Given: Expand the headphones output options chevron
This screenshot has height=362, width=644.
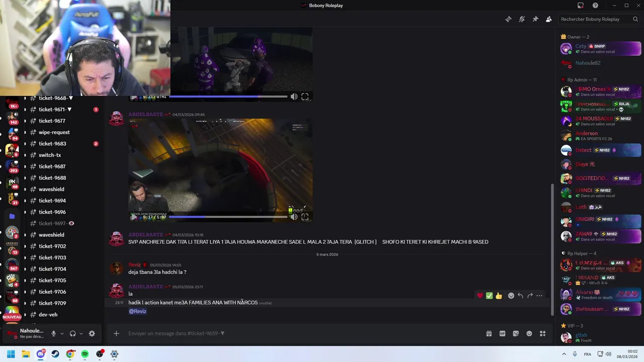Looking at the screenshot, I should [x=81, y=333].
